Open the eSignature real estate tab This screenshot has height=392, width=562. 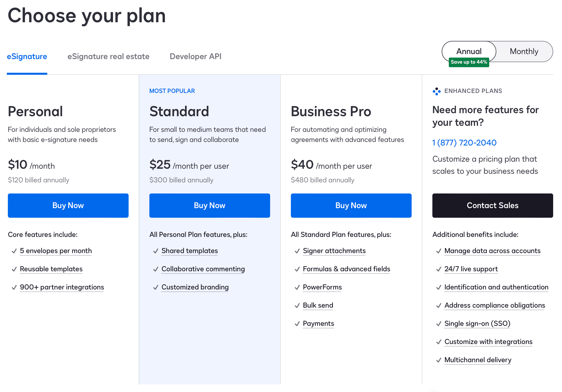click(x=108, y=56)
